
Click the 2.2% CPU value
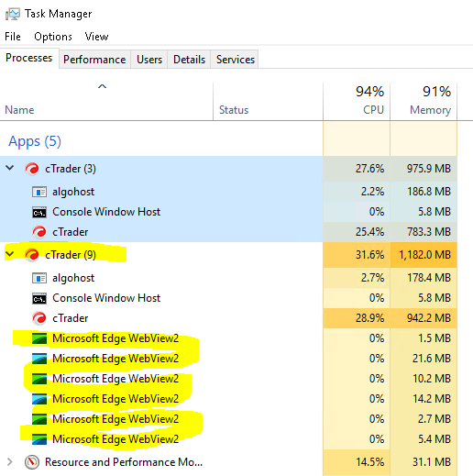pos(372,192)
